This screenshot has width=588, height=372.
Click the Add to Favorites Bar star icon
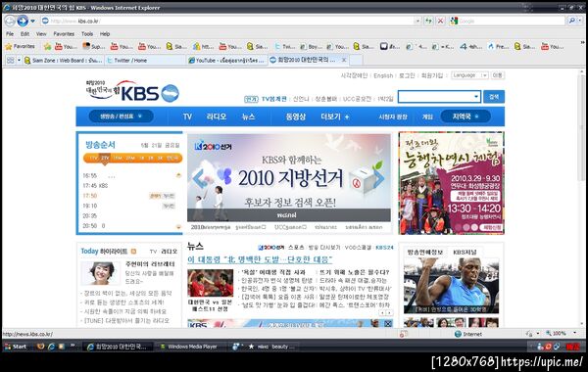(47, 46)
